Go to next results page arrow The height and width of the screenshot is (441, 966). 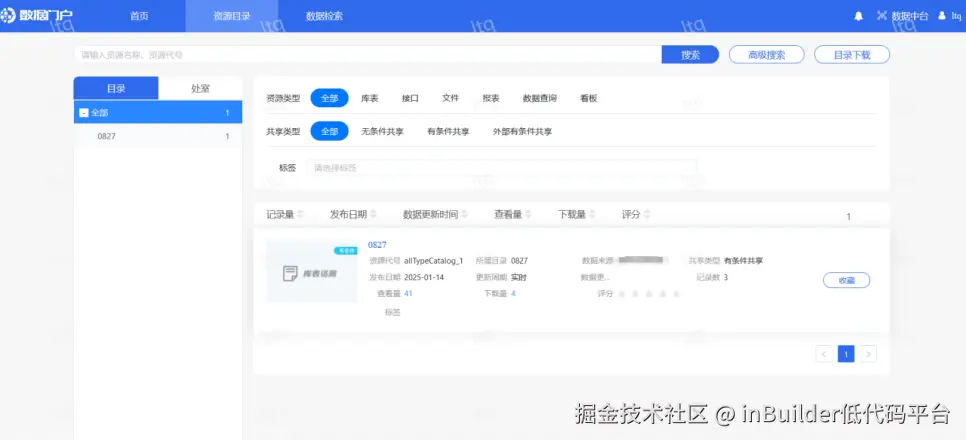868,354
